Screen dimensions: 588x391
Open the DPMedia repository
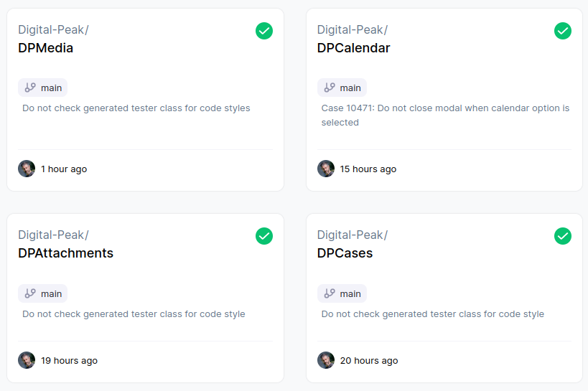(x=46, y=48)
